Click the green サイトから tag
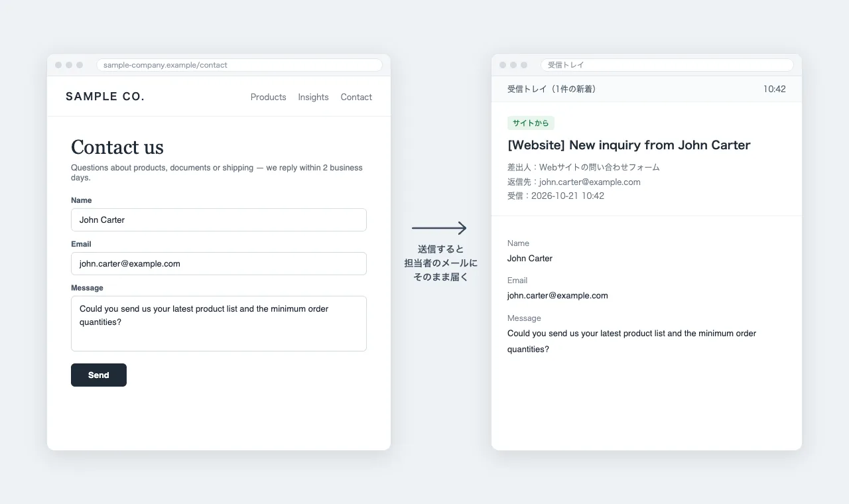849x504 pixels. tap(531, 123)
